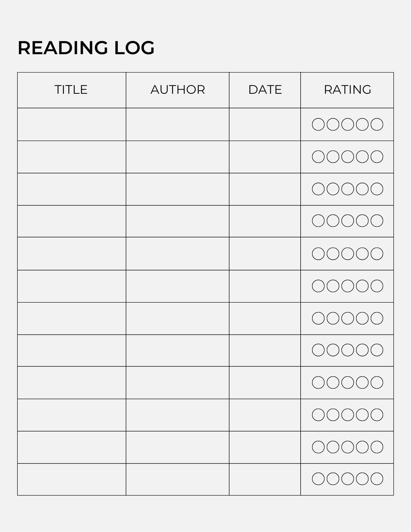Click the DATE column header

pyautogui.click(x=265, y=89)
